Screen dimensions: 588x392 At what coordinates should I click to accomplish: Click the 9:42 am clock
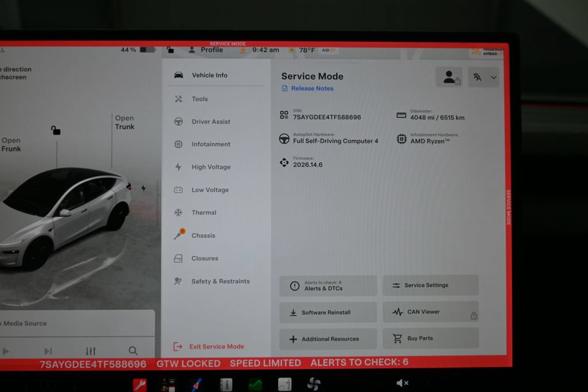coord(265,50)
